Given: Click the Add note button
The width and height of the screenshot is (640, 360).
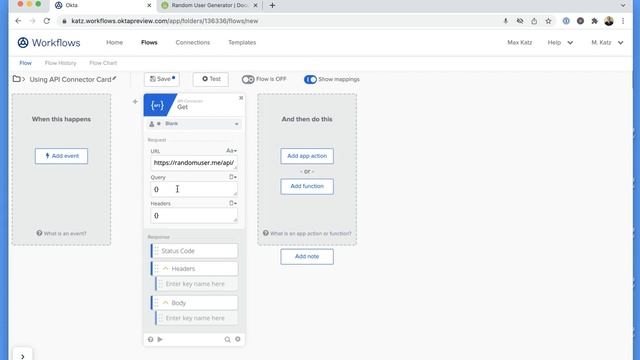Looking at the screenshot, I should click(307, 256).
